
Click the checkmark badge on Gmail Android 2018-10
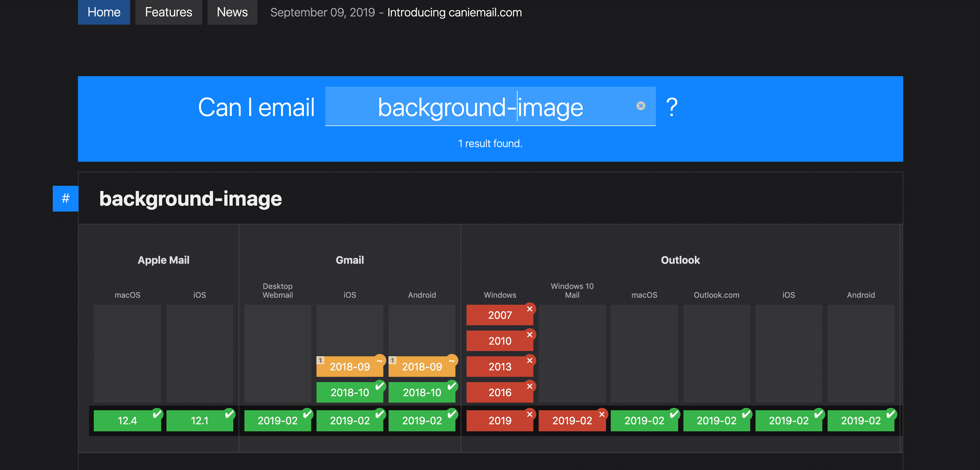pyautogui.click(x=452, y=386)
